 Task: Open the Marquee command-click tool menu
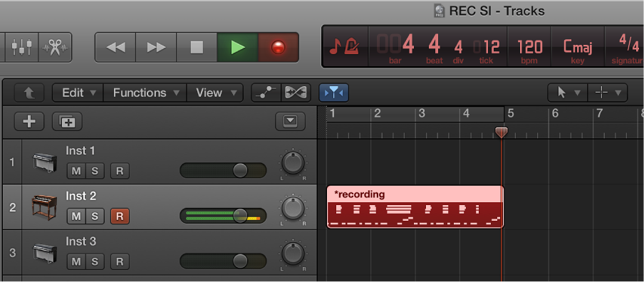[608, 93]
